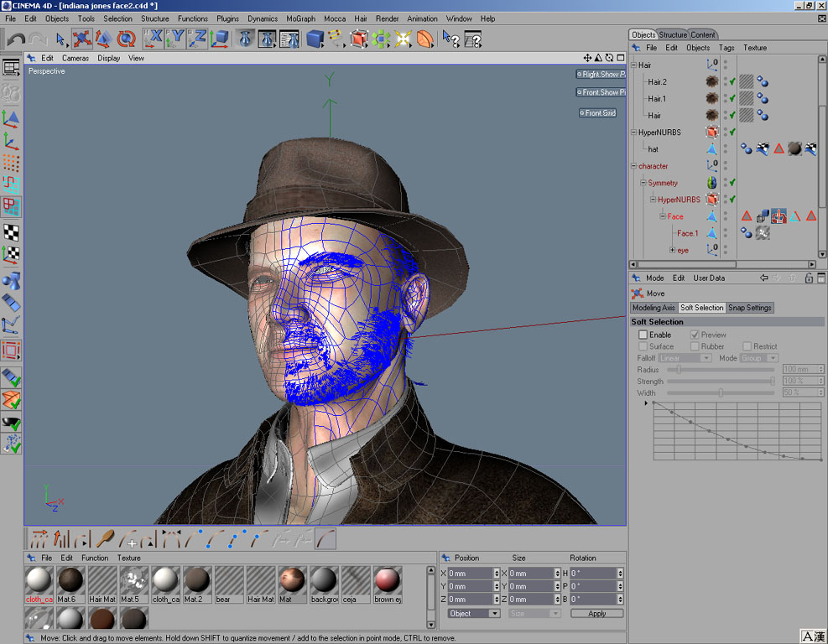Toggle the green checkmark on Hair.1 row
Viewport: 828px width, 644px height.
[732, 99]
